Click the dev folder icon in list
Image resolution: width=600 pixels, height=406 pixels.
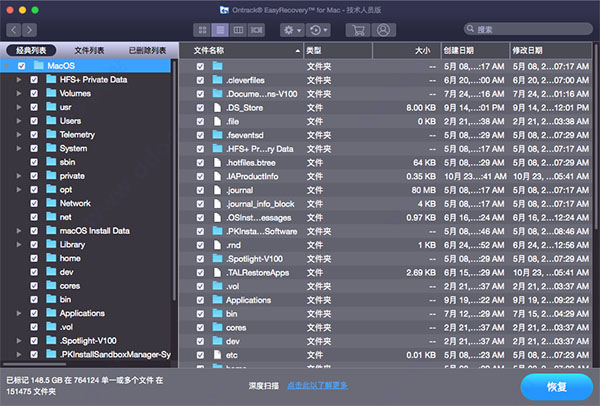[x=217, y=341]
